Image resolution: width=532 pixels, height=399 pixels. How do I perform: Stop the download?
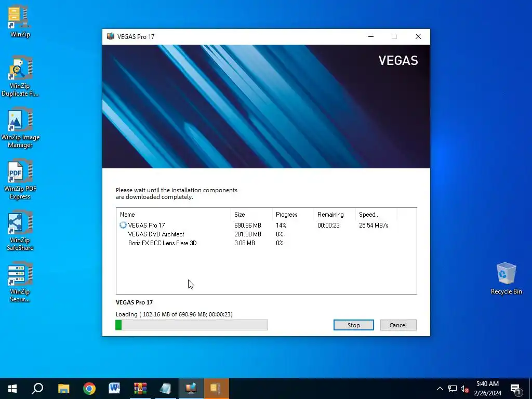(x=353, y=325)
